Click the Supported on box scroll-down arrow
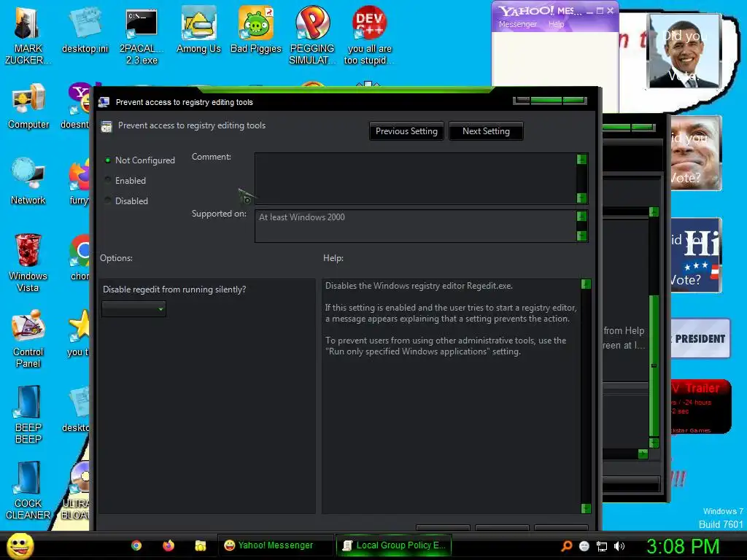 click(x=581, y=236)
